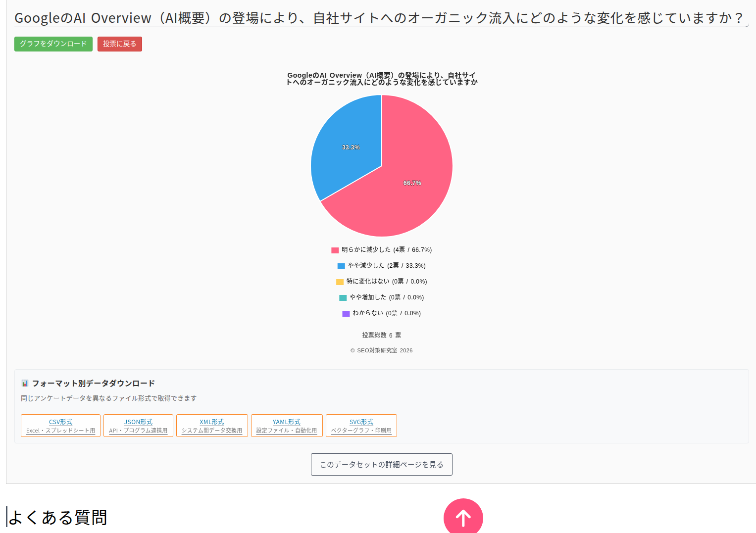
Task: Click the フォーマット別データダウンロード heading
Action: 94,383
